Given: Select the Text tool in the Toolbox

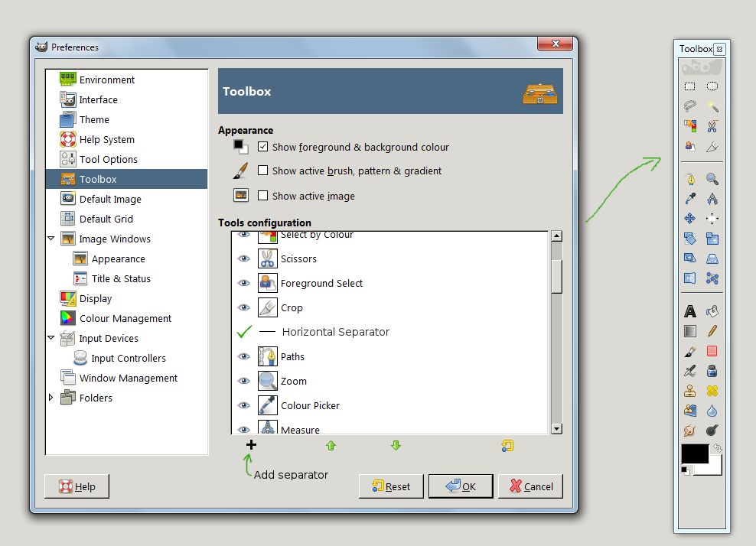Looking at the screenshot, I should [x=691, y=310].
